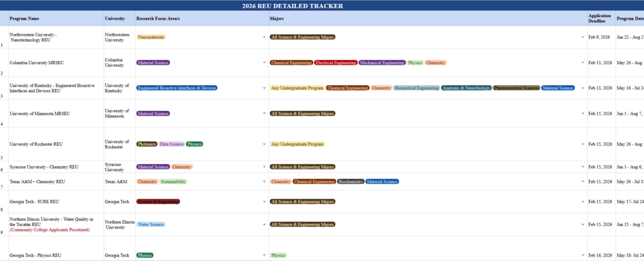Select the Texas A&M university column cell
Image resolution: width=644 pixels, height=261 pixels.
click(x=120, y=181)
